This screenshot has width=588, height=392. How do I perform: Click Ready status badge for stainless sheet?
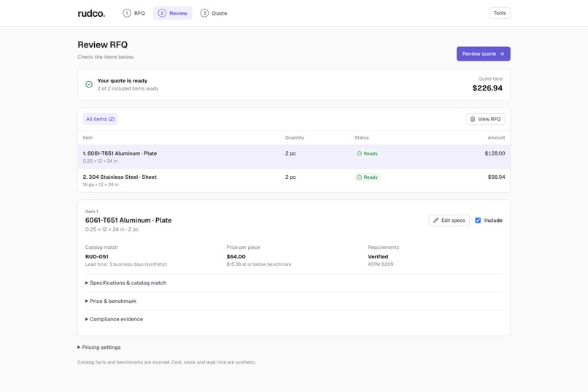pos(367,177)
